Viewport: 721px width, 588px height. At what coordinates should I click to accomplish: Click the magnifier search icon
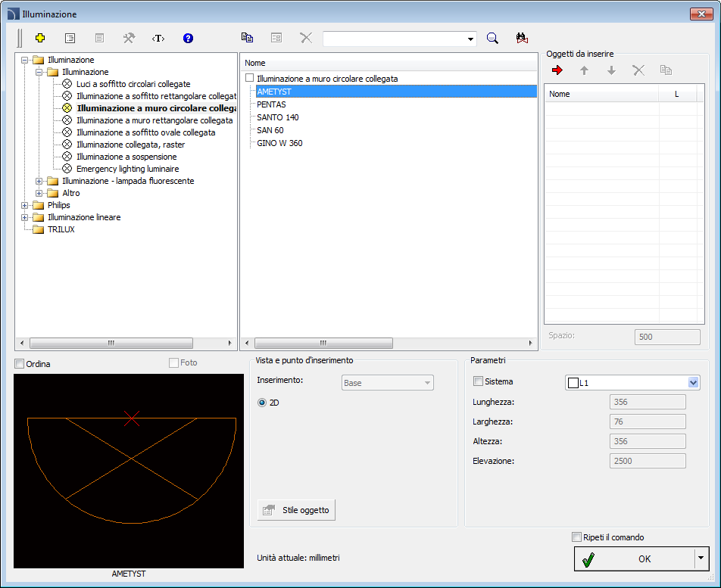[x=492, y=38]
